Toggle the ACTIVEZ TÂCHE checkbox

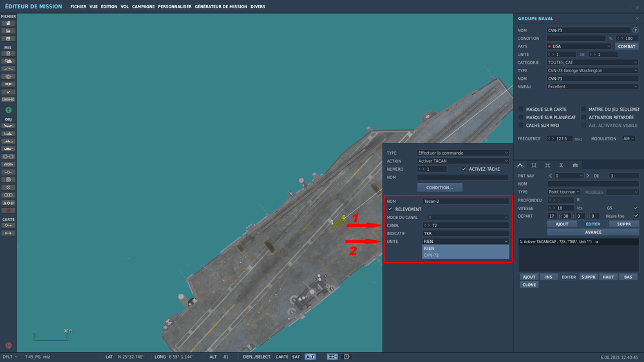pyautogui.click(x=464, y=169)
